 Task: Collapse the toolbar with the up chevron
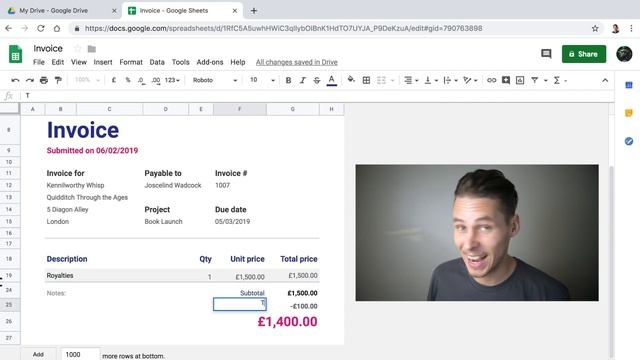(605, 80)
